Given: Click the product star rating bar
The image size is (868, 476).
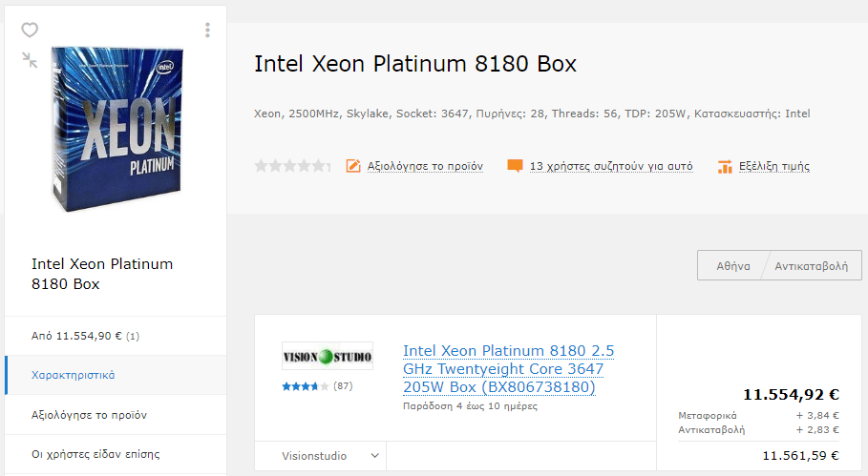Looking at the screenshot, I should (x=292, y=166).
